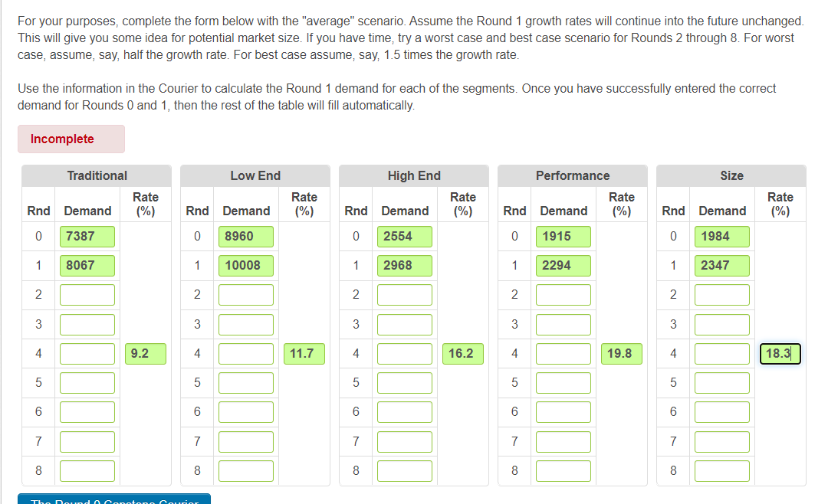Select the Performance Round 1 field showing 2294
This screenshot has height=504, width=828.
click(563, 265)
